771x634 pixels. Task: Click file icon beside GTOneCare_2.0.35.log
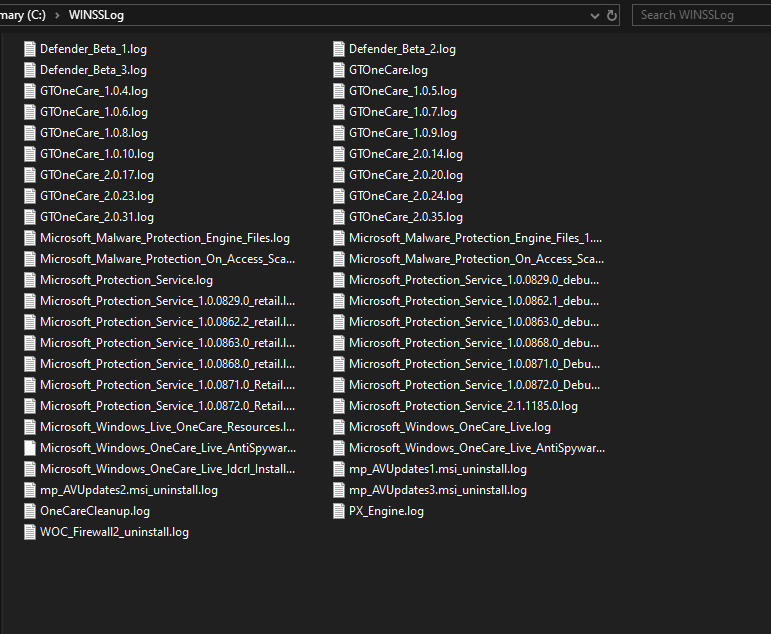(339, 217)
